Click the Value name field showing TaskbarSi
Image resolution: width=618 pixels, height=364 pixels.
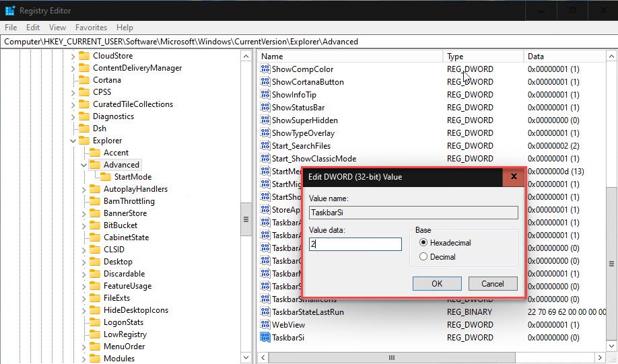pyautogui.click(x=413, y=213)
